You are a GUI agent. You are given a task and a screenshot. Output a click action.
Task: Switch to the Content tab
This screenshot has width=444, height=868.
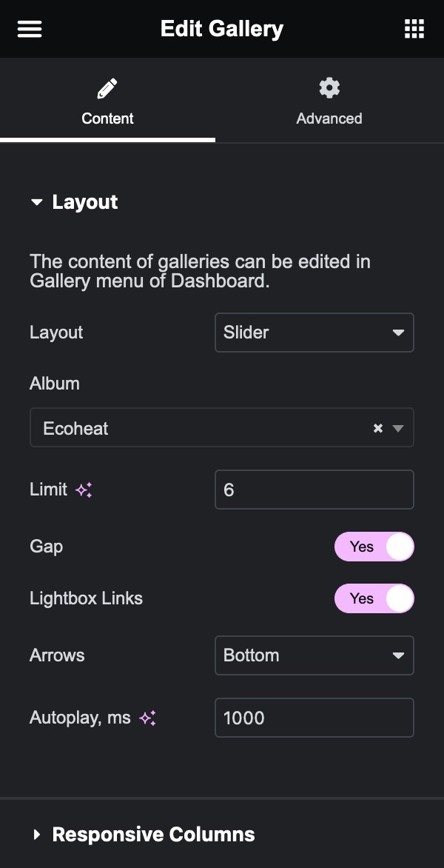tap(107, 101)
